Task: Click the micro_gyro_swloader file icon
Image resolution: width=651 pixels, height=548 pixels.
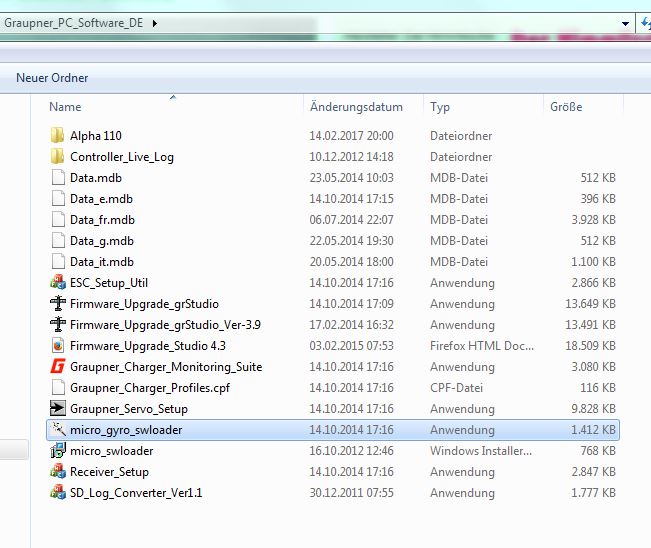Action: click(x=57, y=430)
